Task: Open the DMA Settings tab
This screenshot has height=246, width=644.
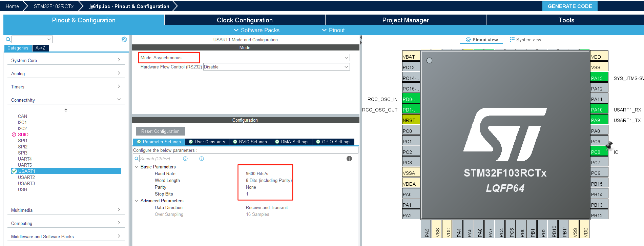Action: pyautogui.click(x=292, y=142)
